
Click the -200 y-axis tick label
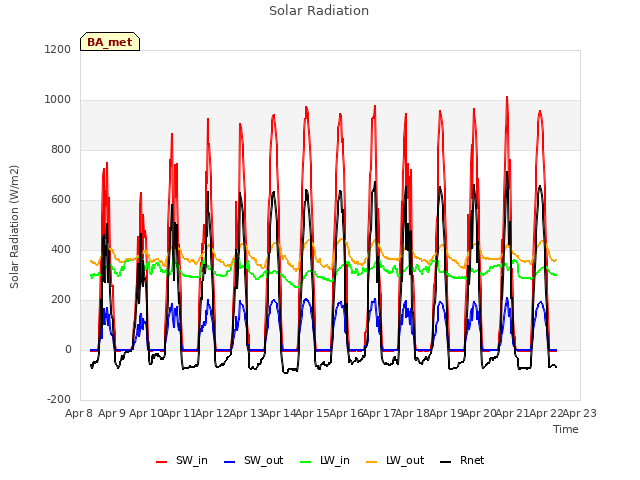pyautogui.click(x=59, y=399)
